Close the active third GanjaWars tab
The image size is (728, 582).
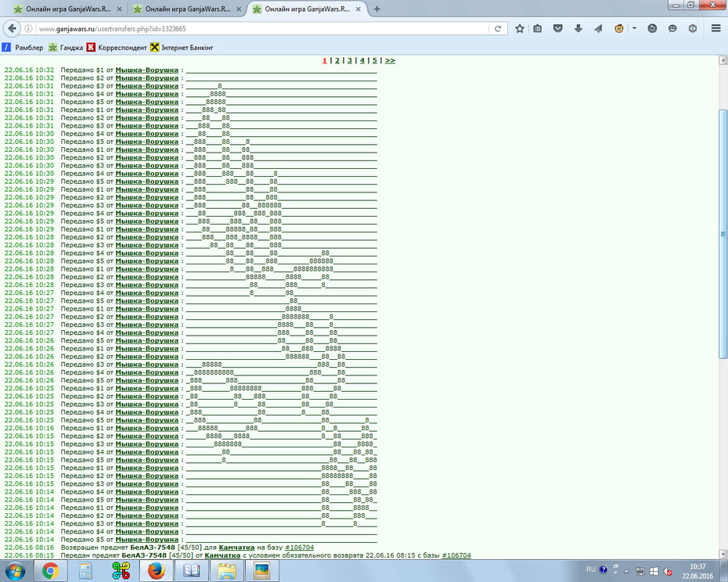359,9
